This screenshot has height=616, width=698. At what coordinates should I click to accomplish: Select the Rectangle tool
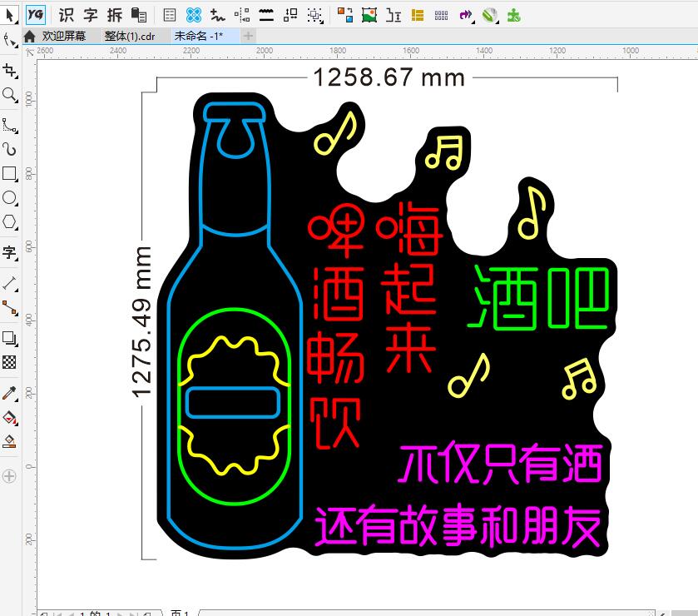click(x=10, y=174)
